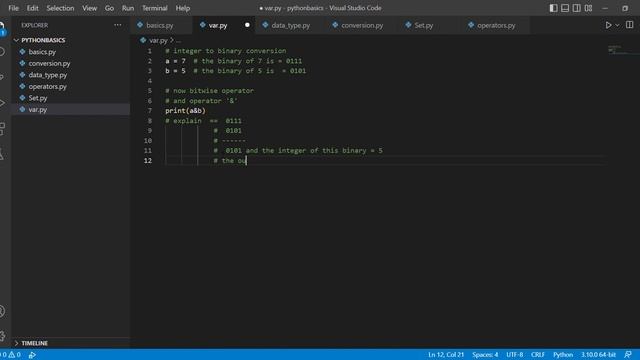Open Manage gear in activity bar
The width and height of the screenshot is (640, 360).
2,336
